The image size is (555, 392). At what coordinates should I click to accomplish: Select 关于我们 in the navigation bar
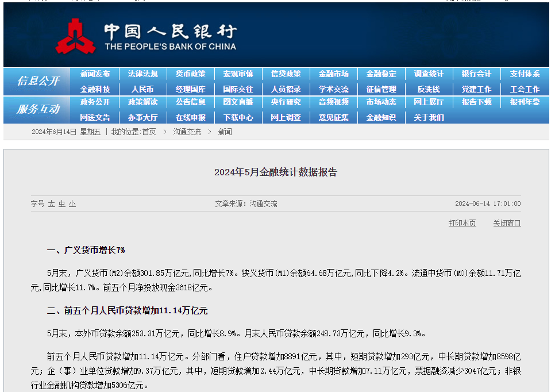point(429,117)
